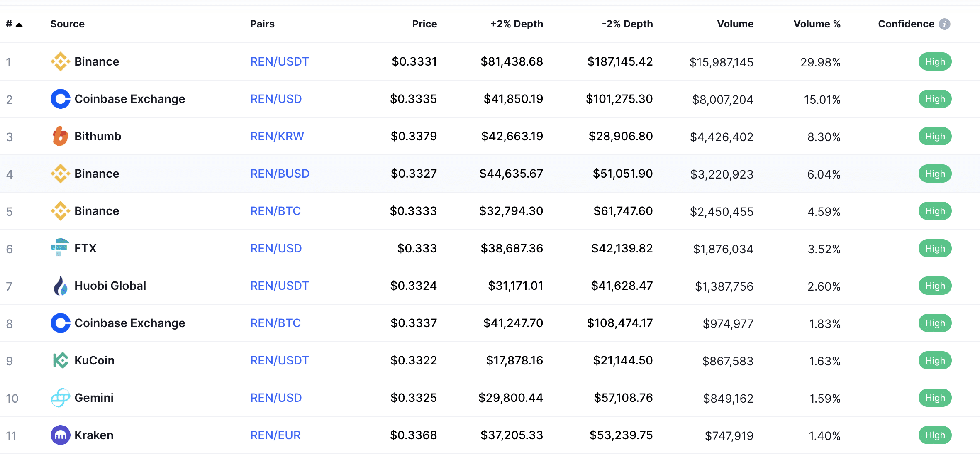Screen dimensions: 980x455
Task: Open the REN/USD pair on Gemini
Action: 276,398
